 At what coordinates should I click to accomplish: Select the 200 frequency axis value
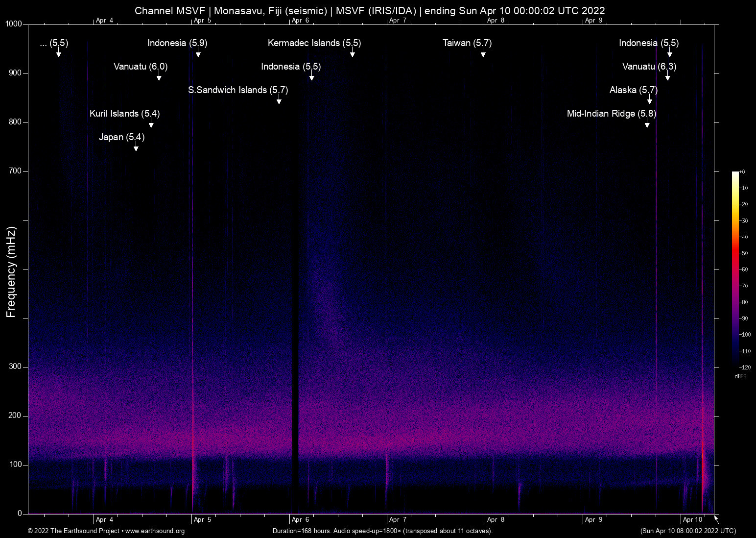(15, 416)
